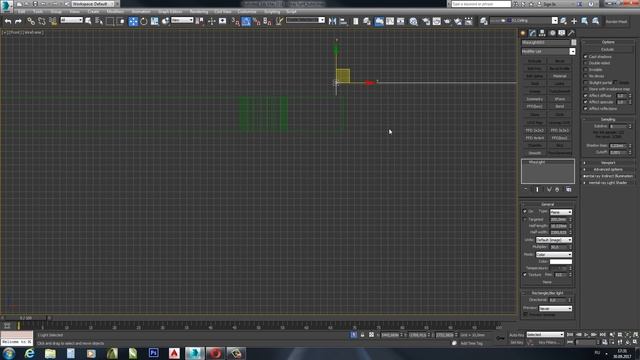Click the Exclude button in Options
Viewport: 640px width, 360px height.
(x=608, y=49)
